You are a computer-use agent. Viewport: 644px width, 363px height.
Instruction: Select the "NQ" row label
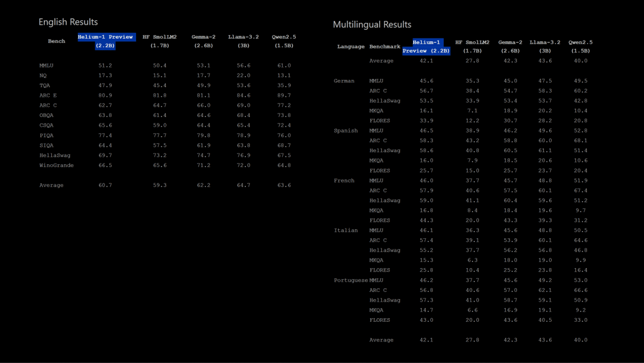(x=43, y=75)
